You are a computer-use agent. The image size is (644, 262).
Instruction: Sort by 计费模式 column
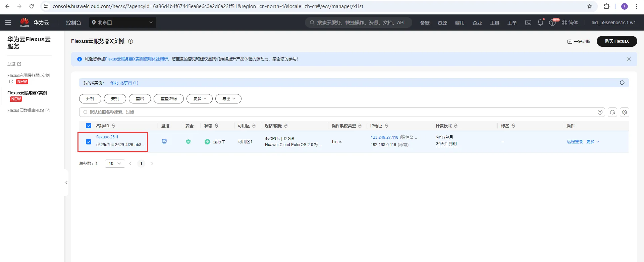[456, 126]
